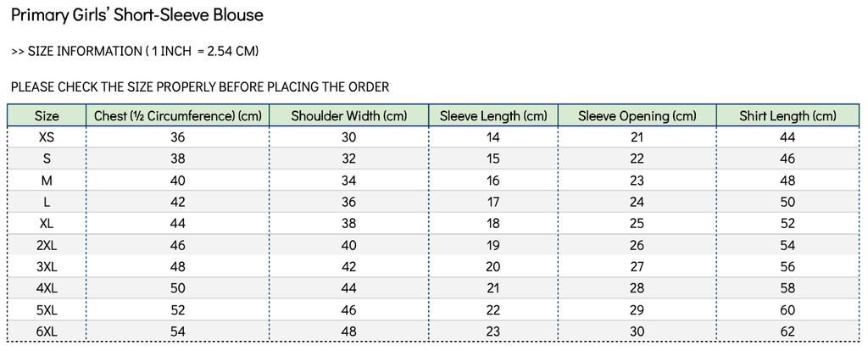Click the Primary Girls' Short-Sleeve Blouse title
The width and height of the screenshot is (868, 351).
[x=137, y=15]
